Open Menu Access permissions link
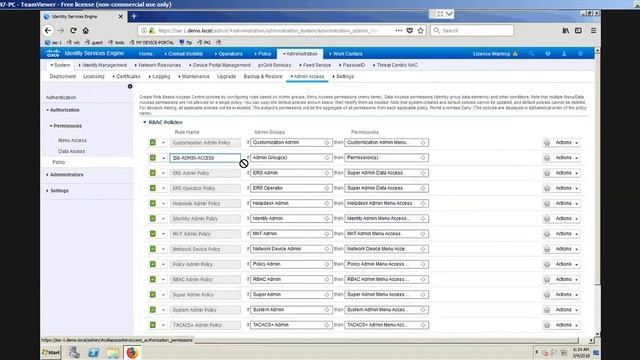Viewport: 640px width, 360px height. point(72,140)
